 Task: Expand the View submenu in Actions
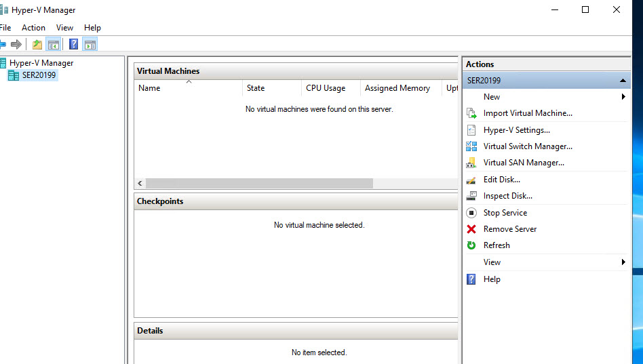click(x=623, y=262)
